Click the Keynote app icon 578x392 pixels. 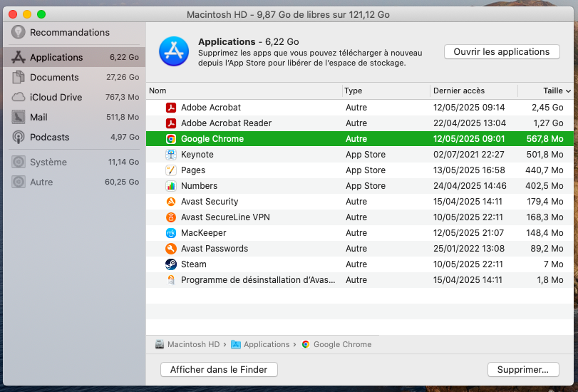[x=170, y=155]
